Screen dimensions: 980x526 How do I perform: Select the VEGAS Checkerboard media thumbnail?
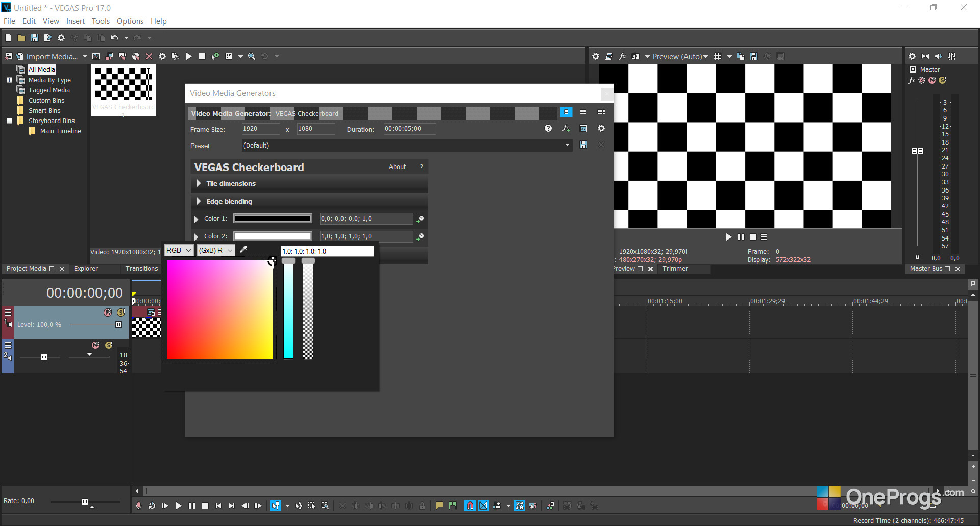123,90
